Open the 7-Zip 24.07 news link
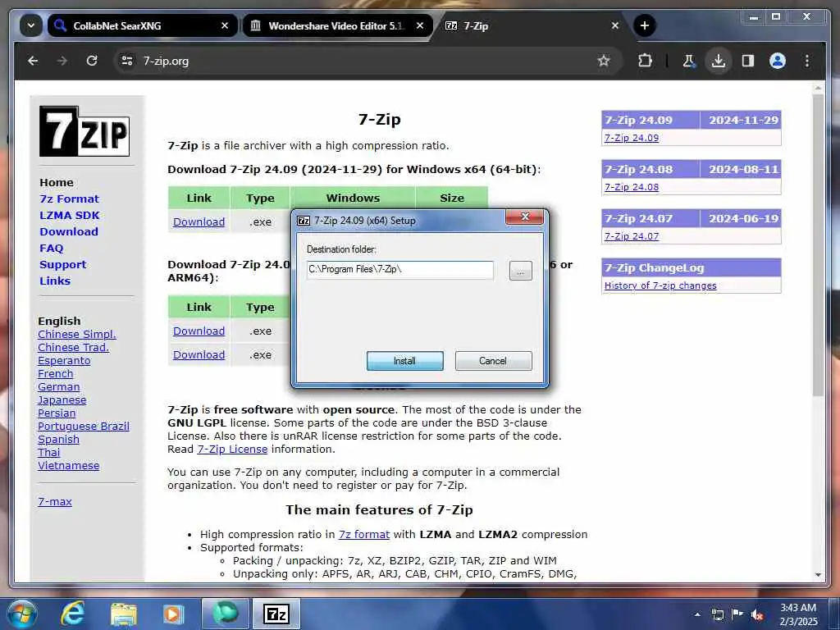This screenshot has height=630, width=840. coord(632,236)
